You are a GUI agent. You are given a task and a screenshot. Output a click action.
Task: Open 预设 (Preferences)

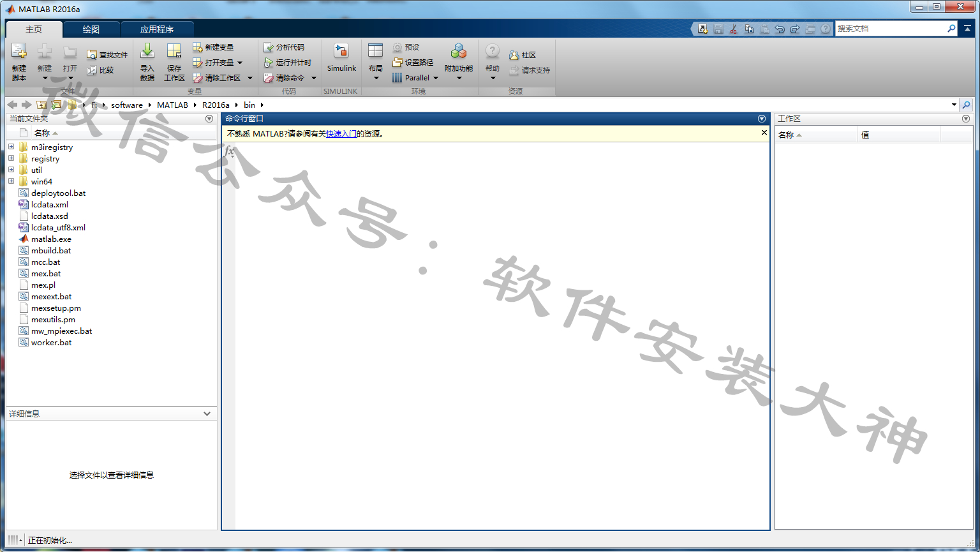[406, 47]
